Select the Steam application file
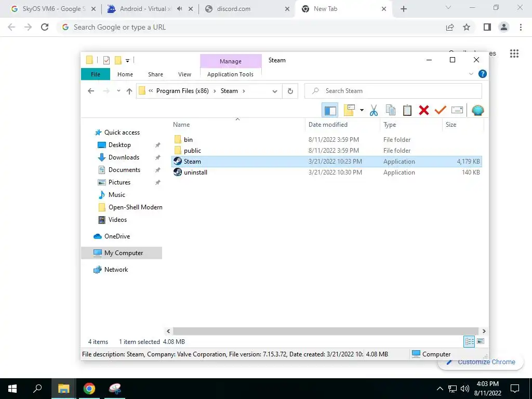532x399 pixels. pos(326,162)
